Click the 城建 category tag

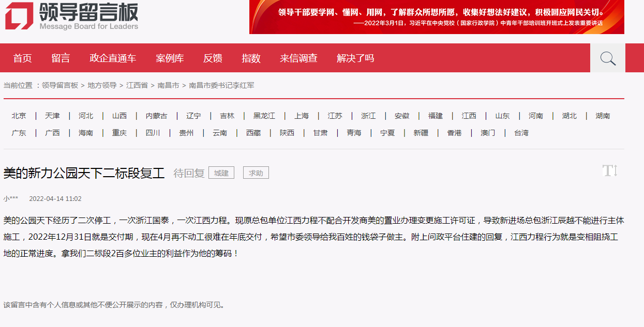[x=221, y=173]
